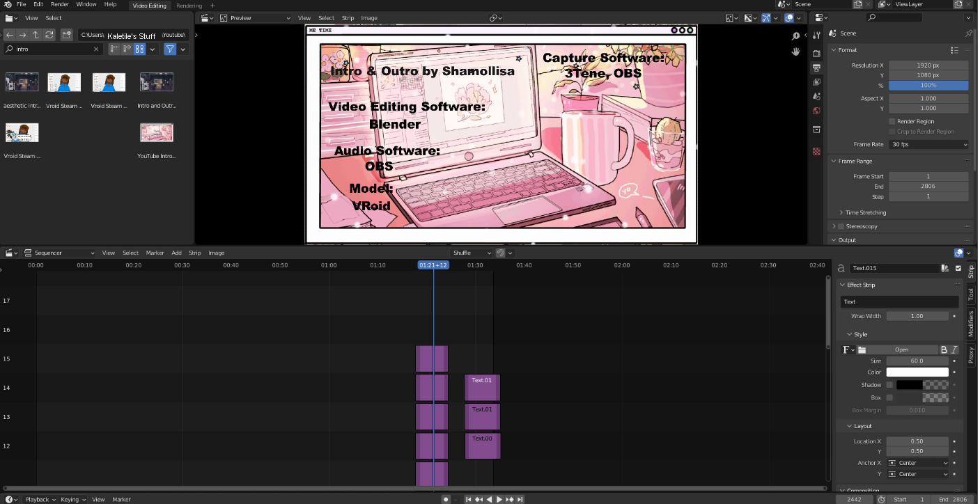Toggle the Text.015 strip mute checkbox
Viewport: 980px width, 504px height.
coord(958,268)
